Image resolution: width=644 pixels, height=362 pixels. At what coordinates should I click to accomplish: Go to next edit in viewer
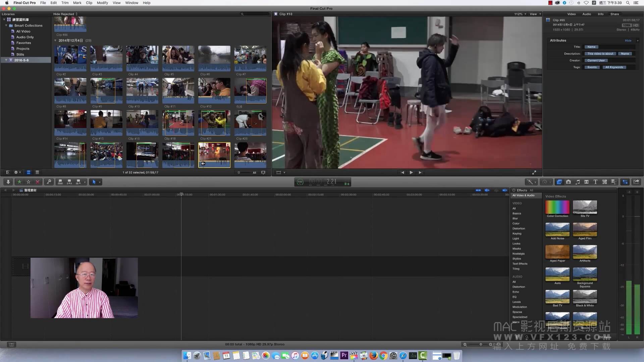click(420, 172)
